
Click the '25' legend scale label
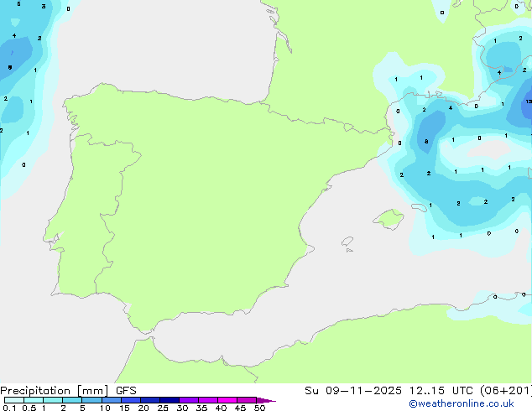click(163, 408)
